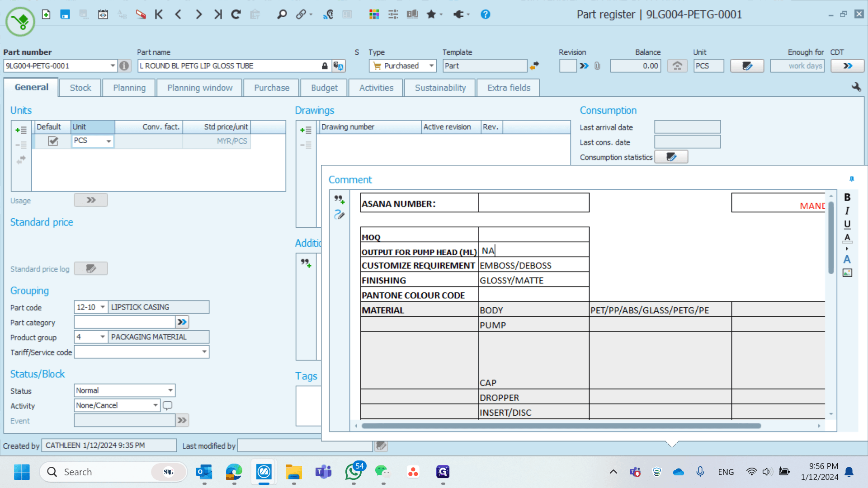Image resolution: width=868 pixels, height=488 pixels.
Task: Expand PCS unit dropdown in Units table
Action: coord(108,141)
